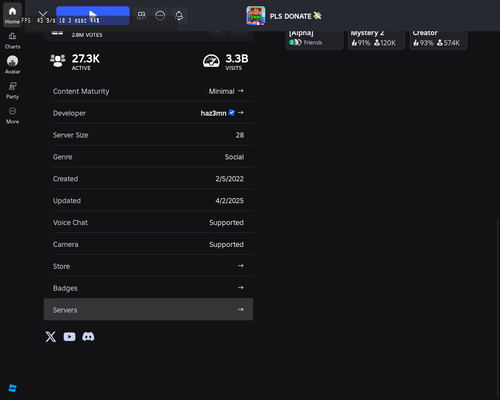
Task: Open Charts from the sidebar
Action: tap(12, 41)
